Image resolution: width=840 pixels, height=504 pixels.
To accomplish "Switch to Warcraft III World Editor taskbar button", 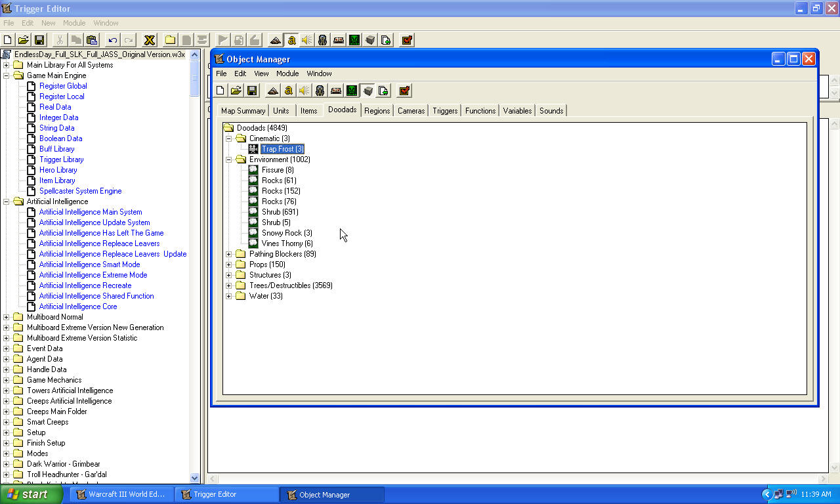I will (x=121, y=494).
